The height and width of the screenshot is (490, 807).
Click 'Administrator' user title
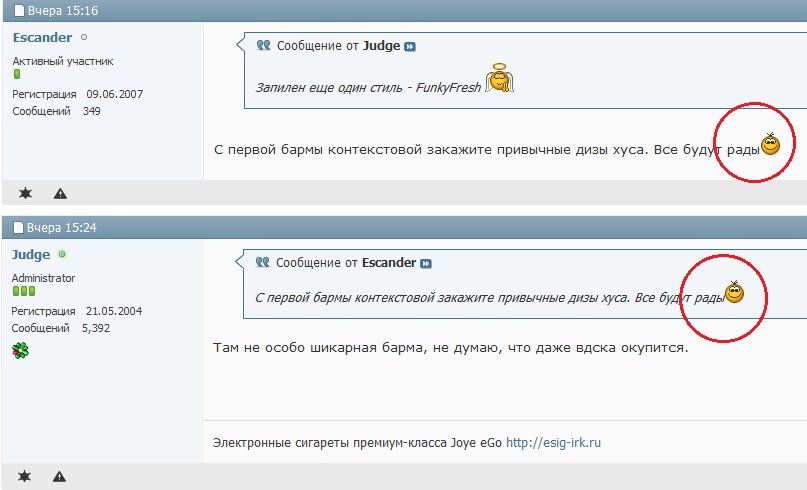tap(43, 278)
